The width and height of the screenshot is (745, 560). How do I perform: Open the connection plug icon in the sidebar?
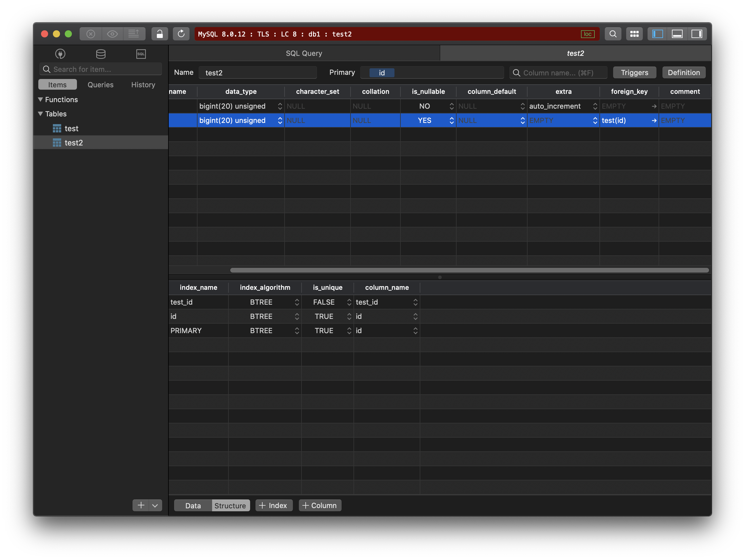pos(60,54)
